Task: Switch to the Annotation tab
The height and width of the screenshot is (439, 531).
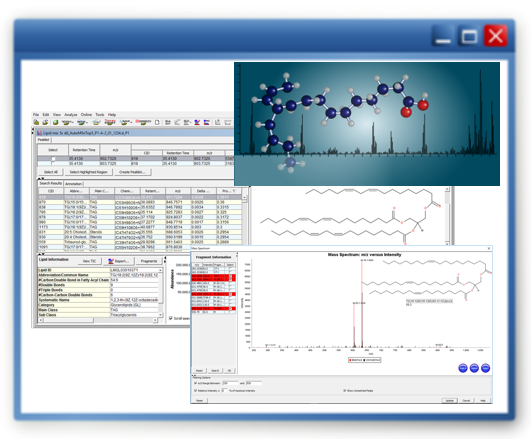Action: point(73,184)
